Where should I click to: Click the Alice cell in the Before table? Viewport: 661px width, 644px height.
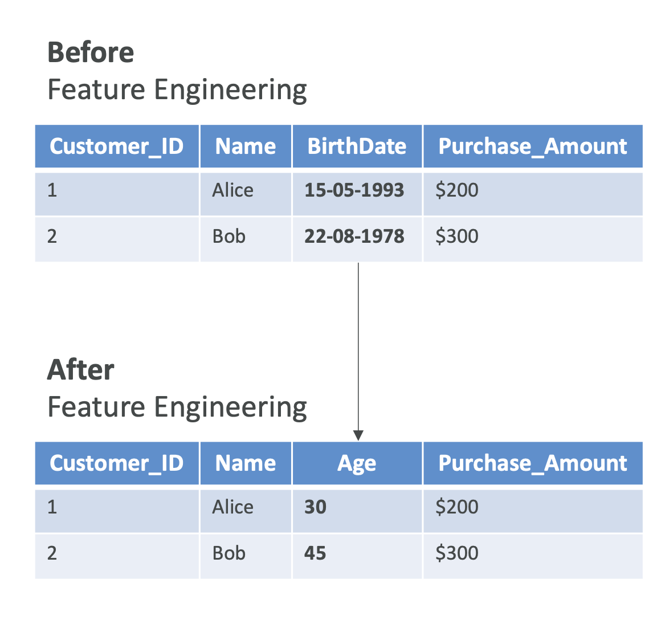232,190
